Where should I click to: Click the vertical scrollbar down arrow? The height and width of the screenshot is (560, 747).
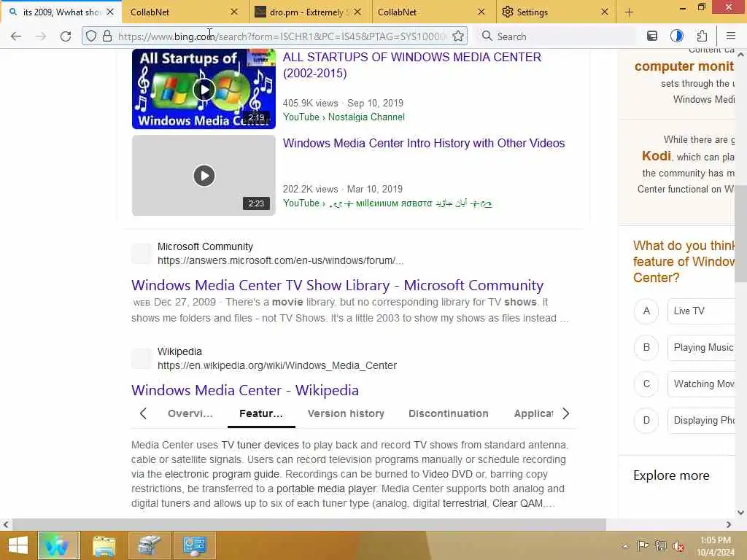tap(741, 513)
